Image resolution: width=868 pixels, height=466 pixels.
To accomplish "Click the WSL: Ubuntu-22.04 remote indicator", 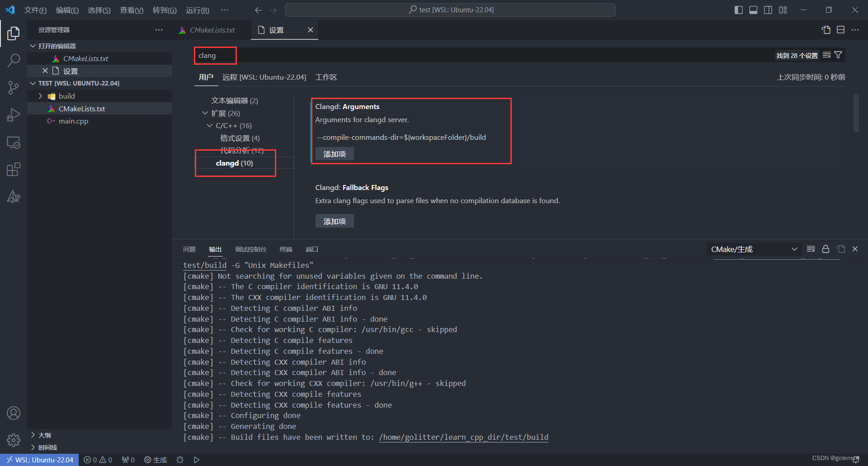I will click(x=39, y=460).
